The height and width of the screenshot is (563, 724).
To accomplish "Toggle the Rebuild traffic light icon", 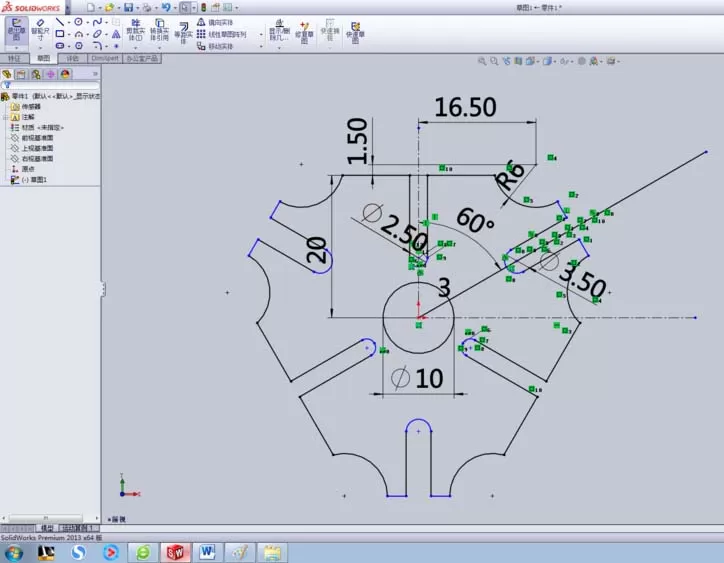I will click(204, 7).
